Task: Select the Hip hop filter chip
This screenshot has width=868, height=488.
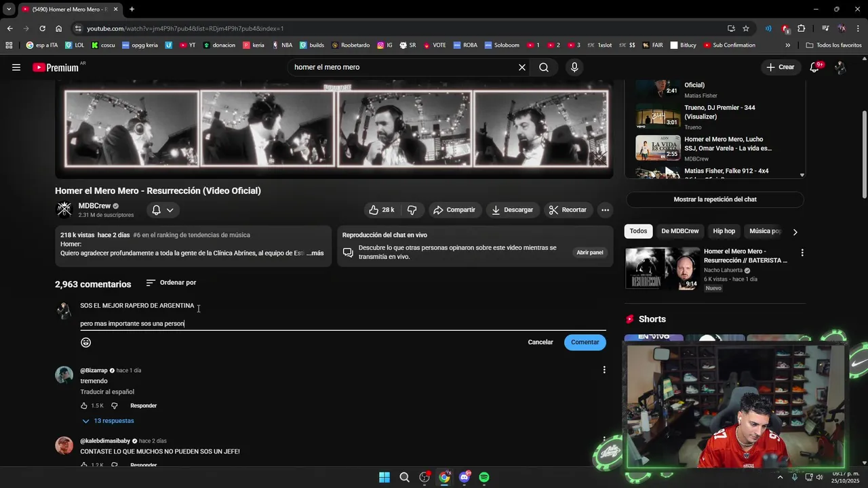Action: 724,231
